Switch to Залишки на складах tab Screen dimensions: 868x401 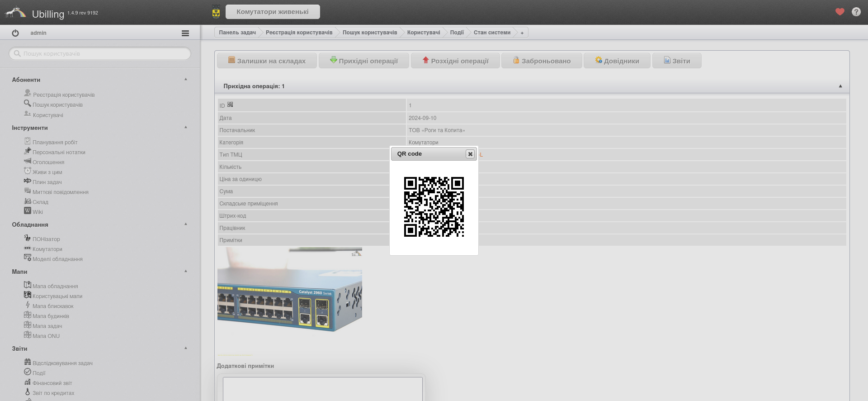pos(267,61)
